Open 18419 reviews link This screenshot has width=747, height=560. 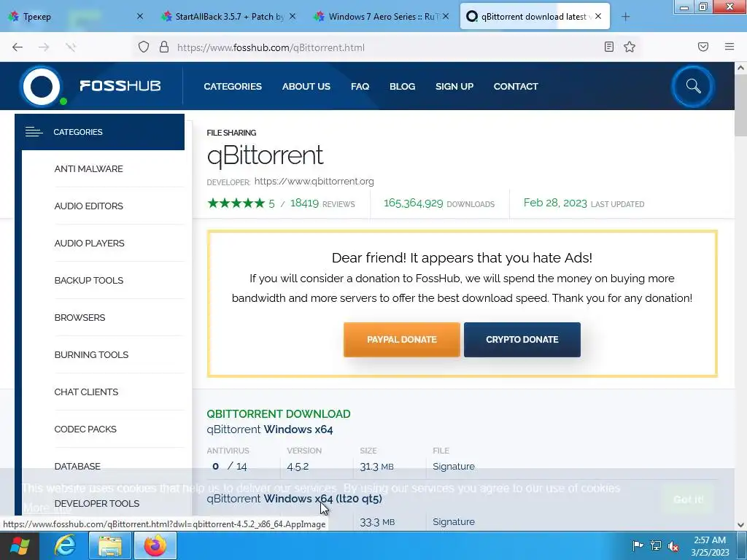click(x=322, y=203)
